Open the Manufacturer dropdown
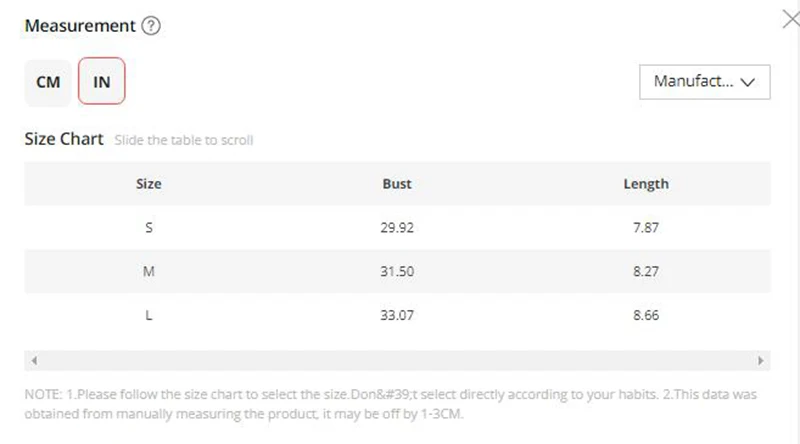The height and width of the screenshot is (444, 800). (x=705, y=82)
